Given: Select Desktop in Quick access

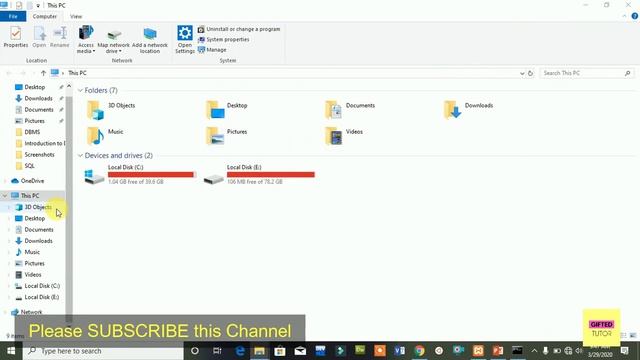Looking at the screenshot, I should [35, 87].
